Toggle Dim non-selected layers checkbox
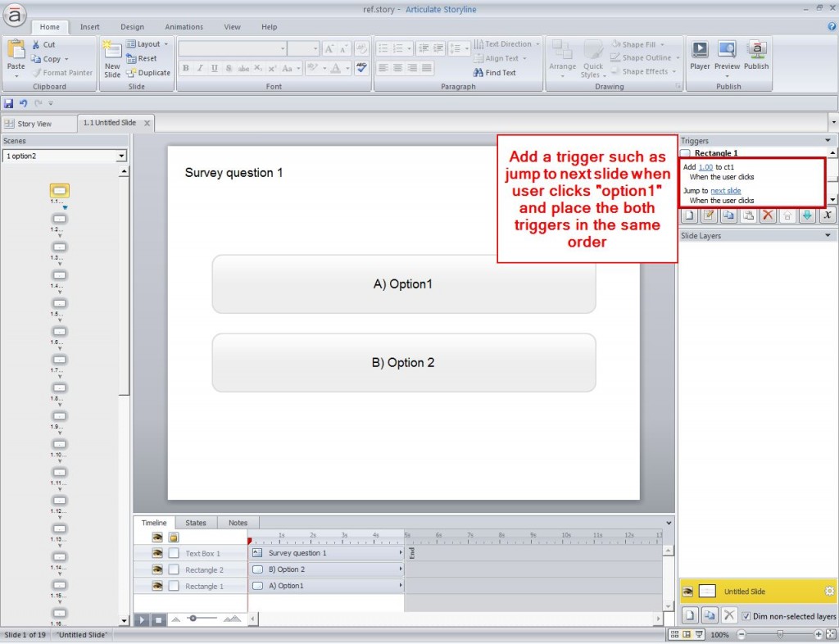839x644 pixels. tap(746, 616)
